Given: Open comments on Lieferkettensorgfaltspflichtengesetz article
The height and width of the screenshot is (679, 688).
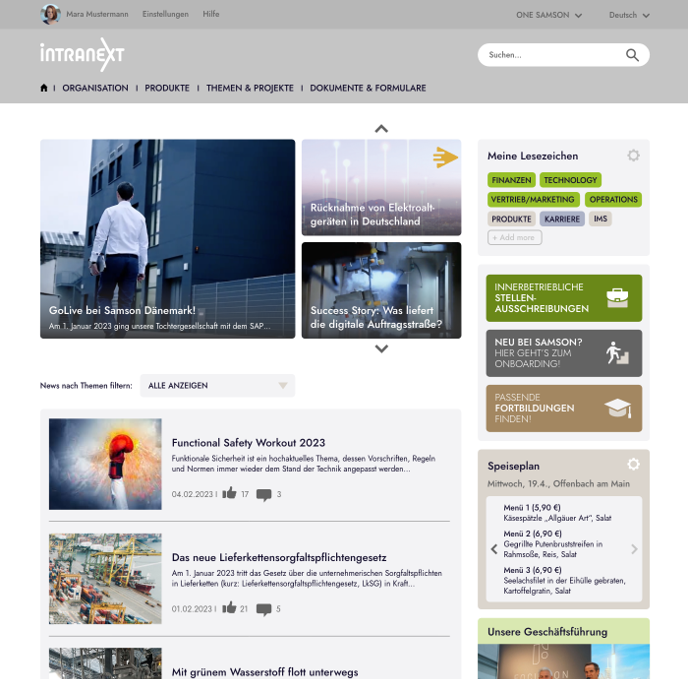Looking at the screenshot, I should point(264,609).
